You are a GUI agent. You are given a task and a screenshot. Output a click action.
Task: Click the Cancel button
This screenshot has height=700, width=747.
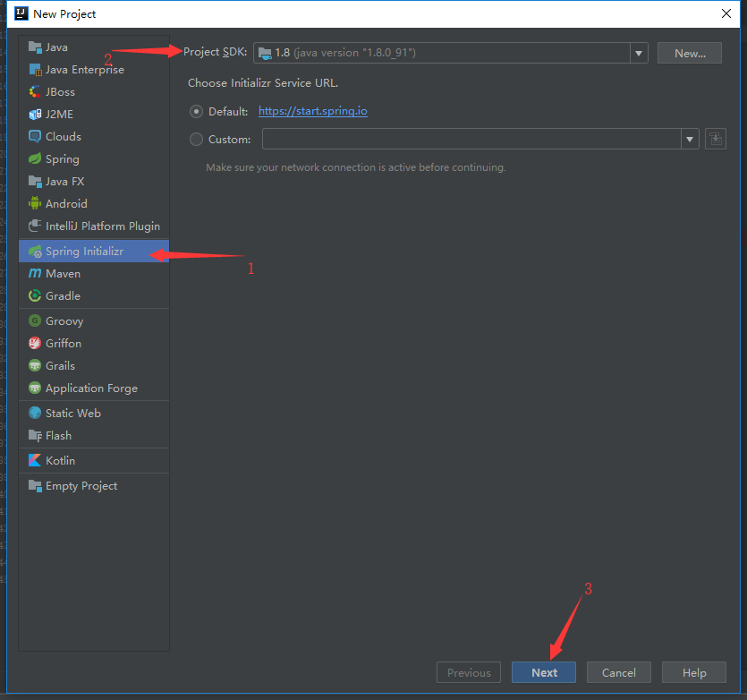618,672
